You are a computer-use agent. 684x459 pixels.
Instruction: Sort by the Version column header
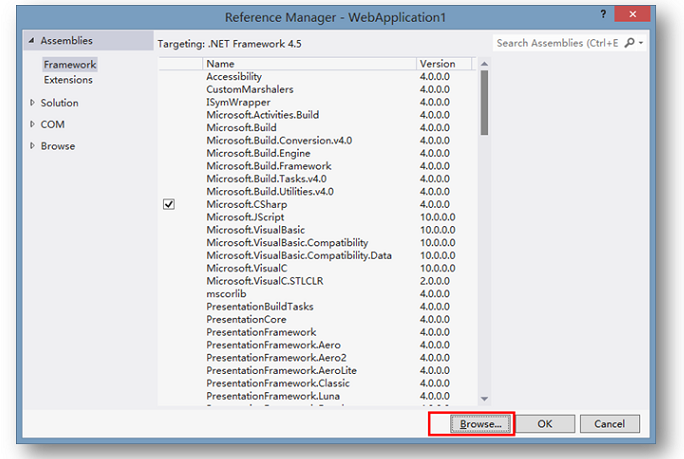(444, 64)
